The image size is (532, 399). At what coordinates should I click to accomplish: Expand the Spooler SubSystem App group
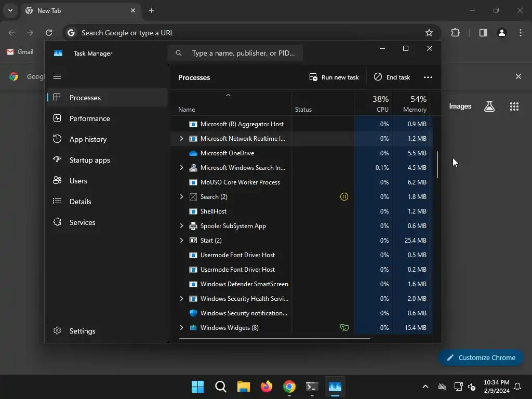[181, 226]
